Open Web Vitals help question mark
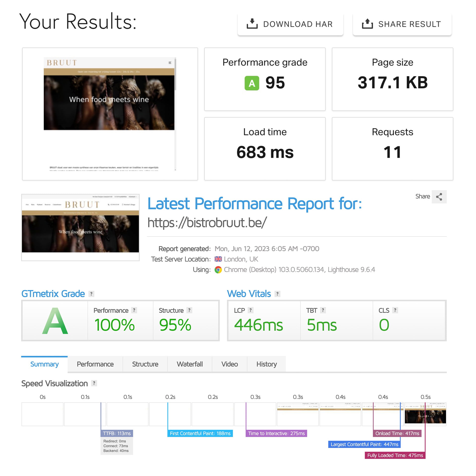The image size is (476, 476). tap(277, 294)
